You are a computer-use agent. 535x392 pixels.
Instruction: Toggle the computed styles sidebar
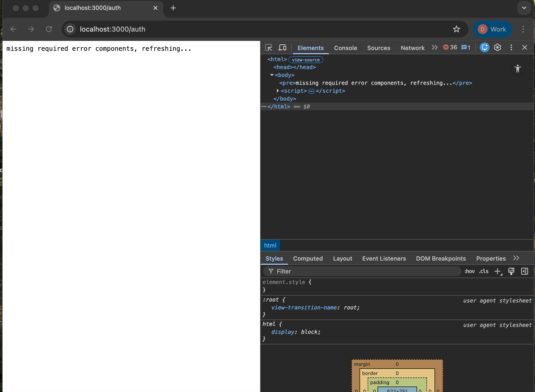click(525, 271)
